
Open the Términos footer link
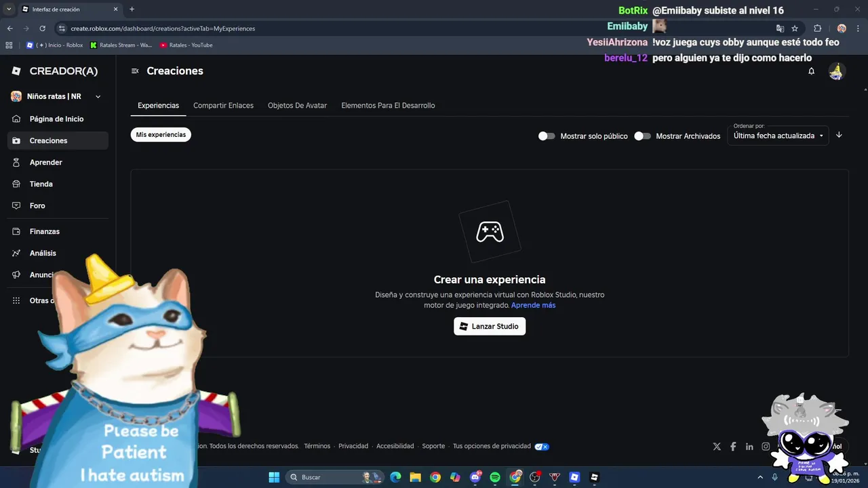click(x=317, y=446)
